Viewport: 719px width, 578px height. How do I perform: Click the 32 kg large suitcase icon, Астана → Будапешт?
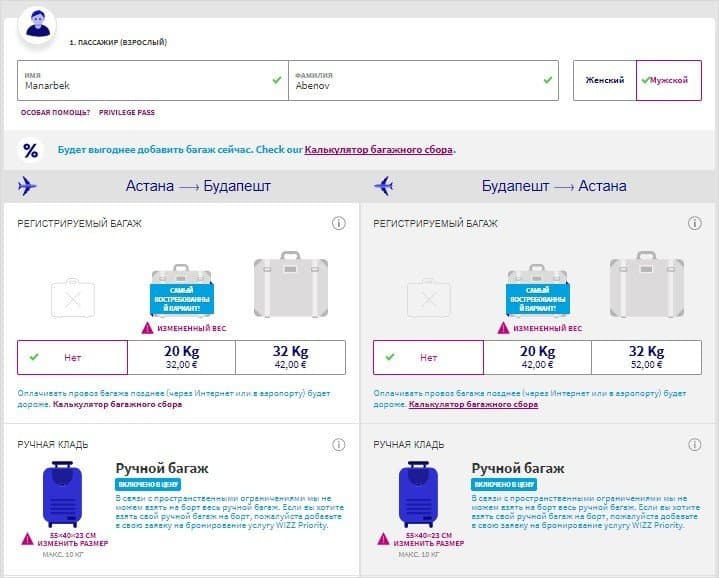click(291, 284)
